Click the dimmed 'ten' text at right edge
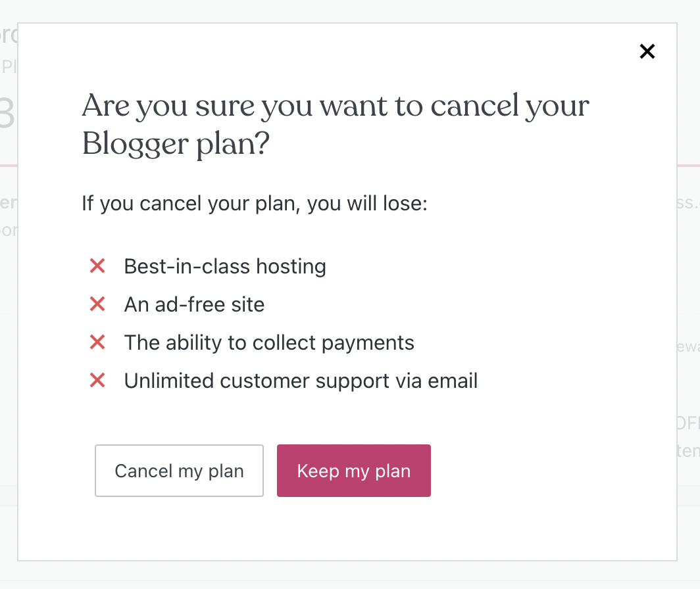The image size is (700, 589). [x=688, y=451]
